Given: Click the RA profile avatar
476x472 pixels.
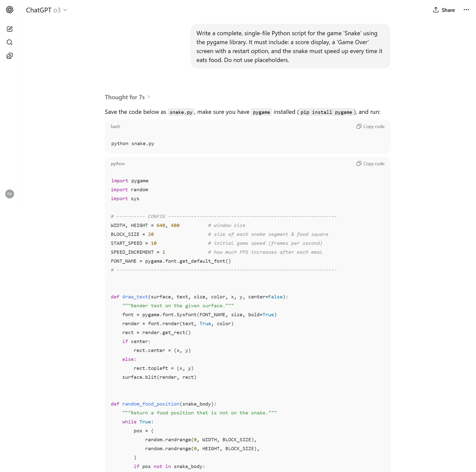Looking at the screenshot, I should coord(10,194).
